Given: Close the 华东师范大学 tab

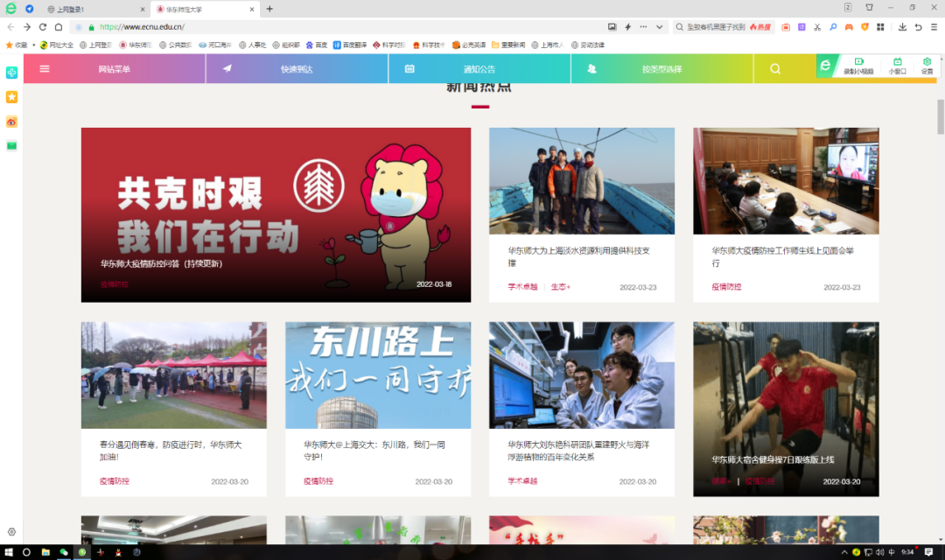Looking at the screenshot, I should coord(251,9).
